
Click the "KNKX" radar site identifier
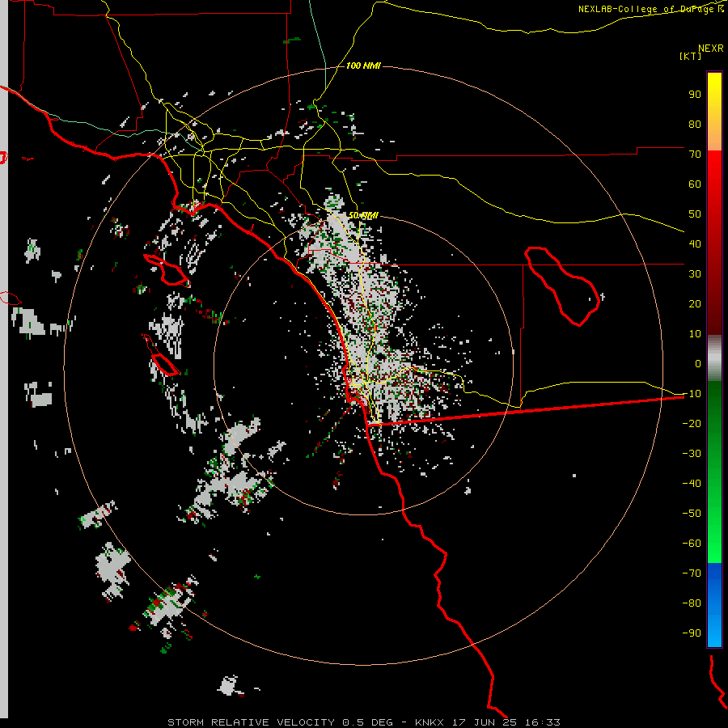430,722
